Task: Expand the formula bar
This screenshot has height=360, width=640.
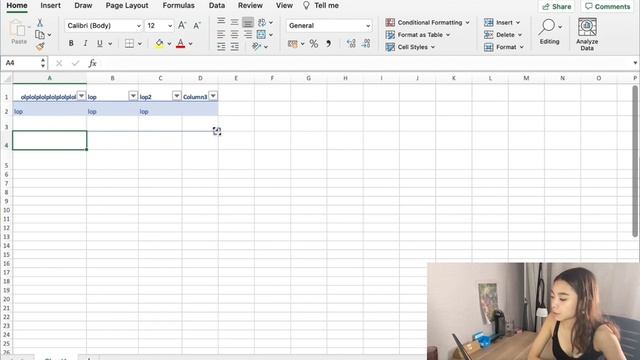Action: (635, 63)
